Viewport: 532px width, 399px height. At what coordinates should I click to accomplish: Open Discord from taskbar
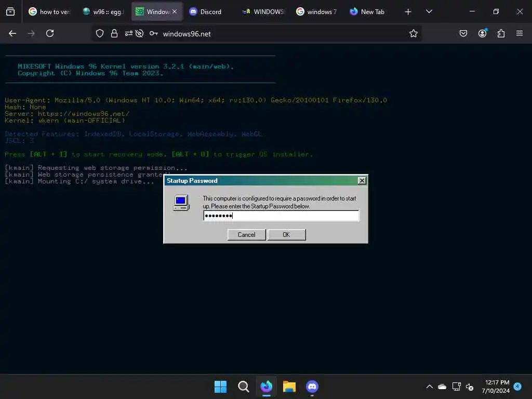coord(312,387)
